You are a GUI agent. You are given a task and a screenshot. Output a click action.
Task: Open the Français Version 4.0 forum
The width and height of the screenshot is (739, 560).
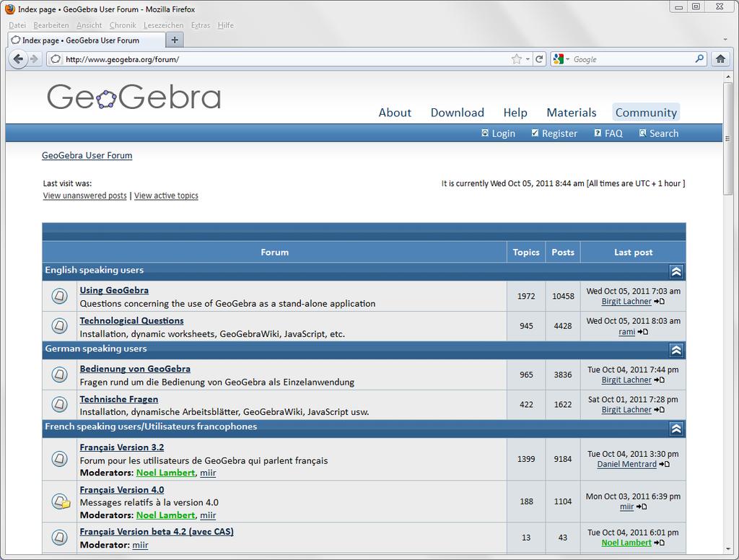(x=121, y=490)
